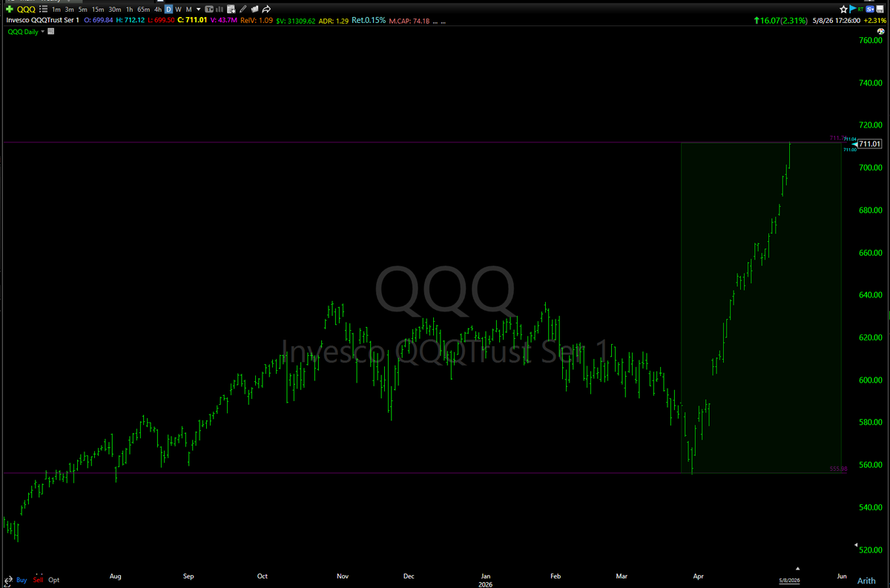Click the Tc chart template icon

click(x=209, y=10)
